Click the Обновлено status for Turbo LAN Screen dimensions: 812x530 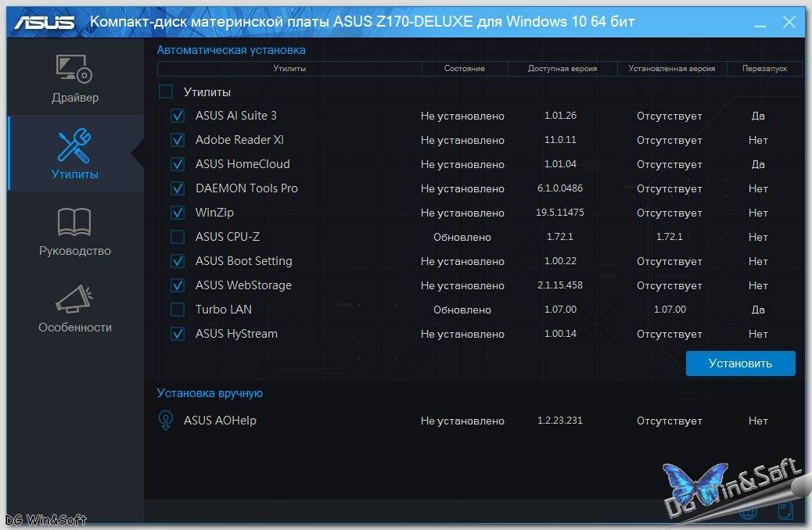click(462, 310)
